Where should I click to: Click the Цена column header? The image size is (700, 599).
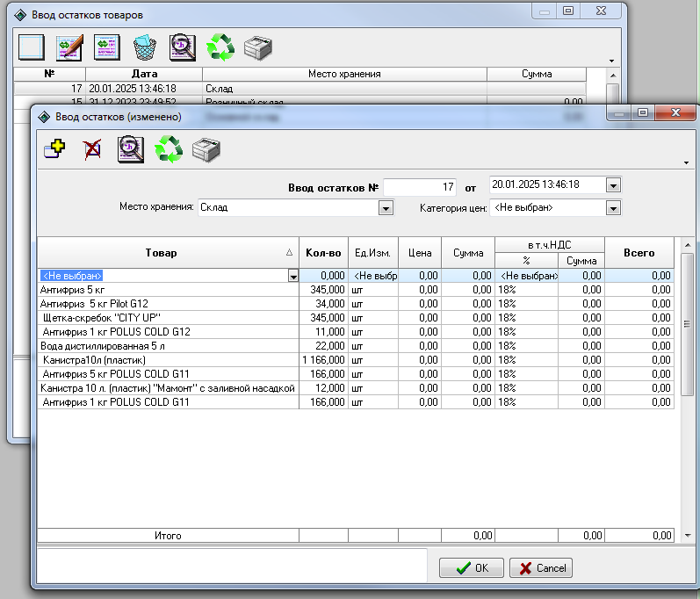[x=420, y=253]
